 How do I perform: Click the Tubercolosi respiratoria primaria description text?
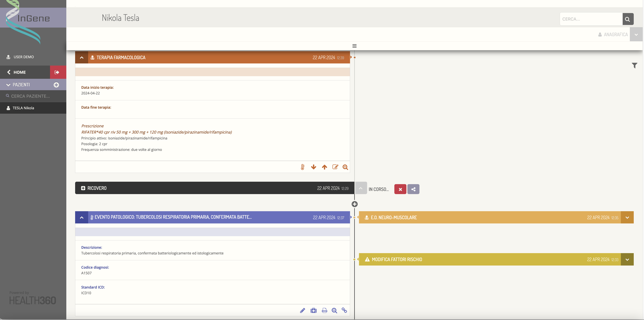point(152,253)
